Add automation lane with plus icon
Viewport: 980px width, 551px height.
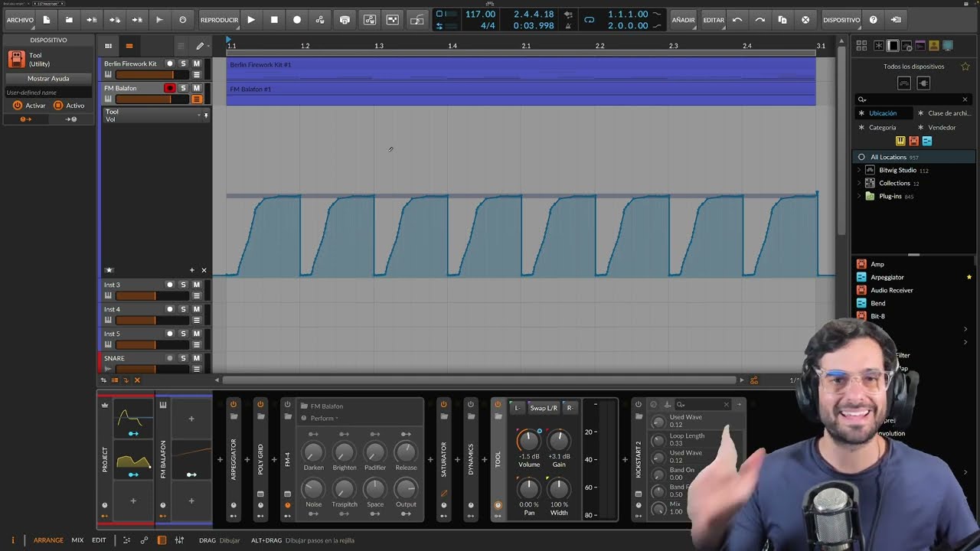(x=191, y=270)
